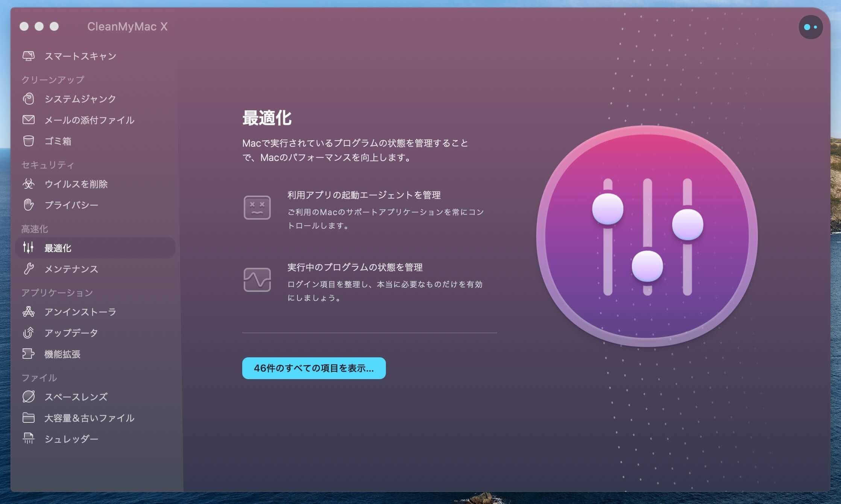Open 大容量＆古いファイル folder icon
Screen dimensions: 841x504
(x=29, y=417)
